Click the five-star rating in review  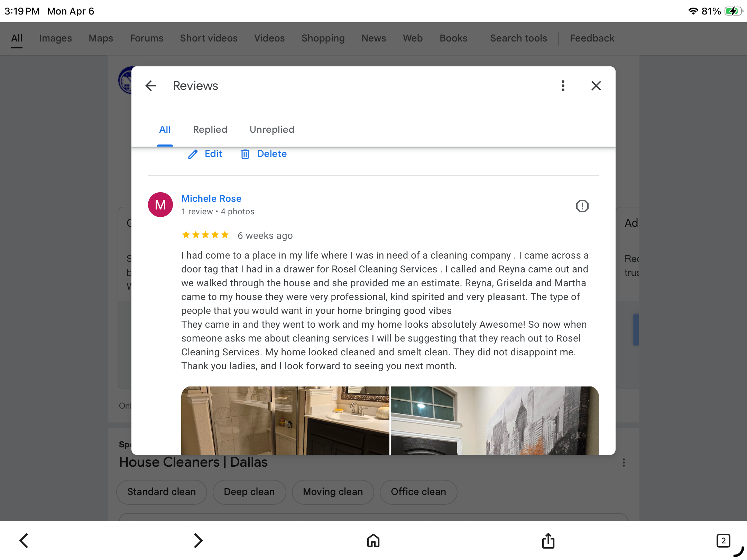click(x=205, y=235)
